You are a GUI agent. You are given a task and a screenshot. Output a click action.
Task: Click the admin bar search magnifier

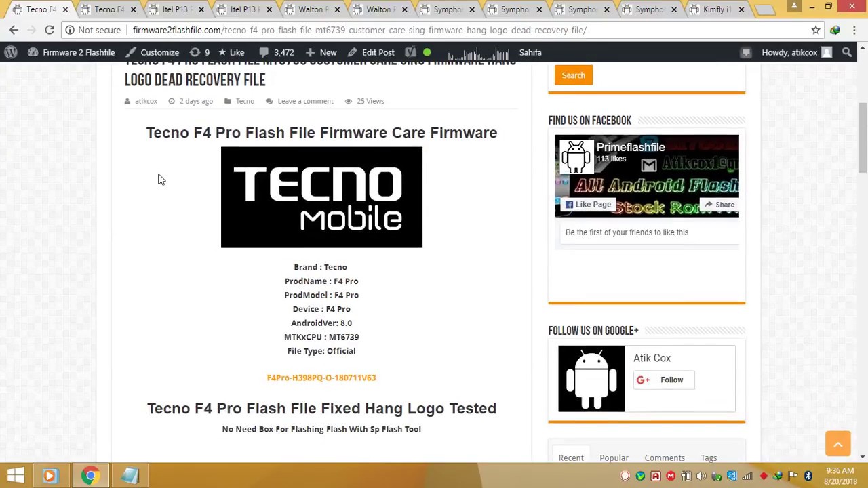847,52
